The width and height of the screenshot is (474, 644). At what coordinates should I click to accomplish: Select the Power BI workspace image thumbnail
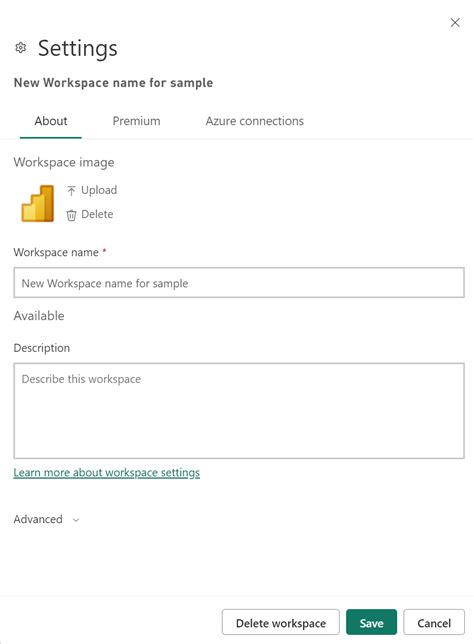tap(37, 204)
